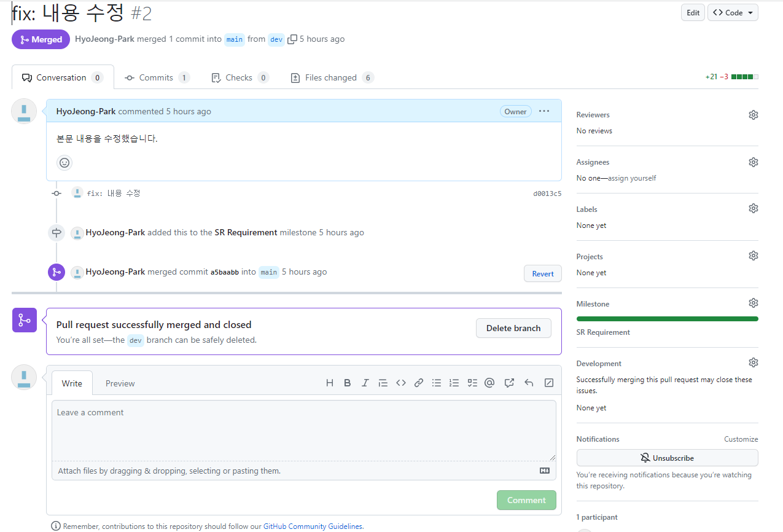This screenshot has height=532, width=783.
Task: Mention a user with the @ icon
Action: coord(489,382)
